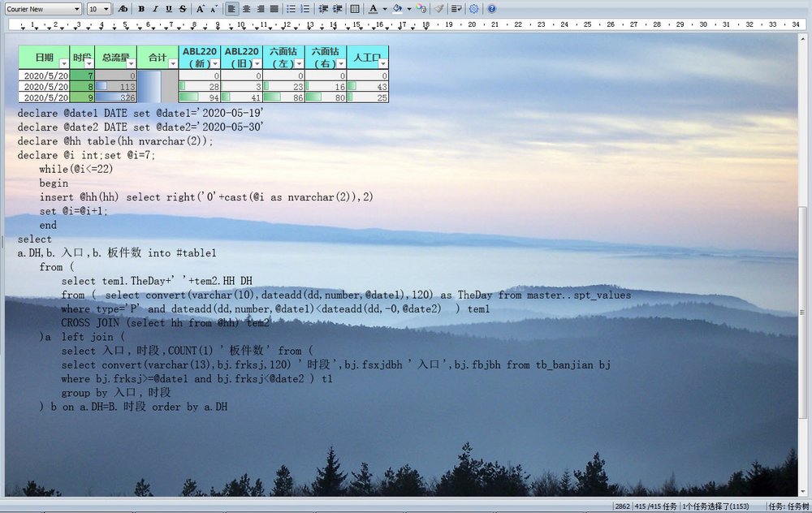Toggle underline formatting
The image size is (812, 513).
coord(169,9)
